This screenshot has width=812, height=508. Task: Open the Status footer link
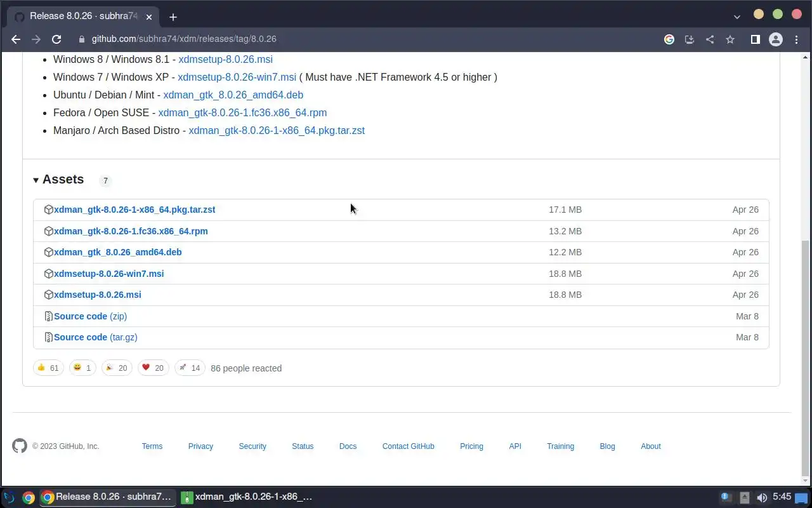pos(303,446)
